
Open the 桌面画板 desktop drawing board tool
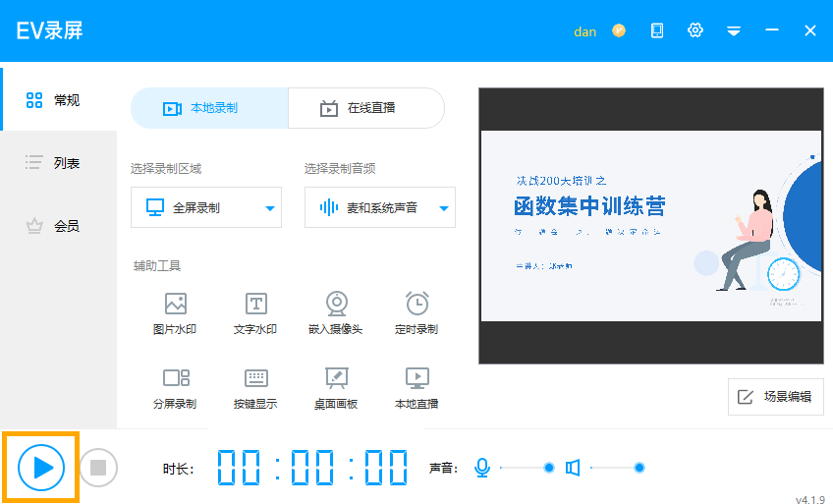click(x=336, y=389)
